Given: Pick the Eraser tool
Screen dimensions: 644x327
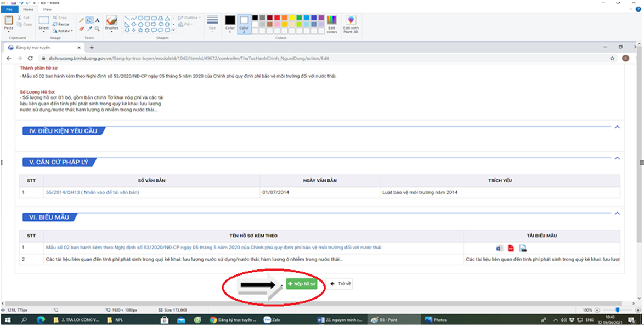Looking at the screenshot, I should click(81, 28).
